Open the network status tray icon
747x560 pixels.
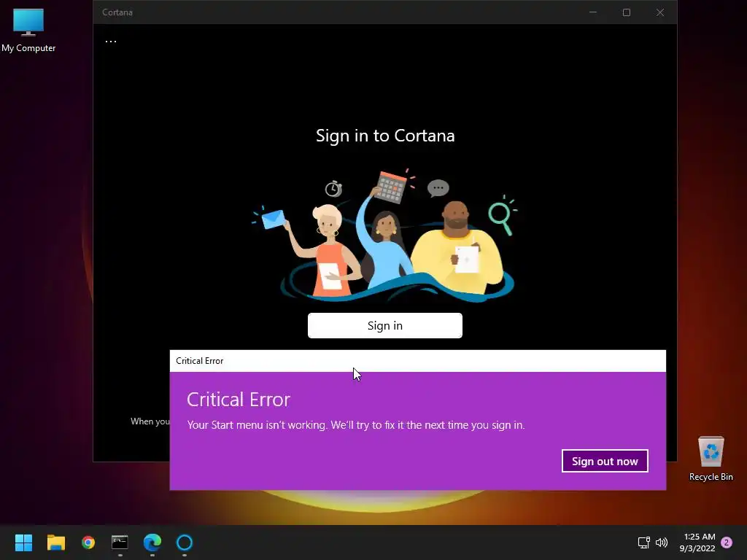[643, 542]
